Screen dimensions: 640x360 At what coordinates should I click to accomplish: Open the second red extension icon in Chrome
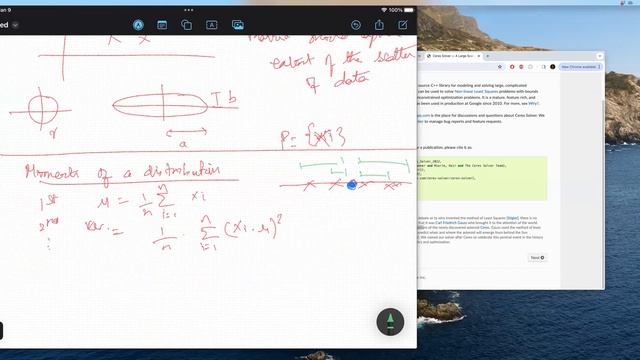[x=521, y=67]
